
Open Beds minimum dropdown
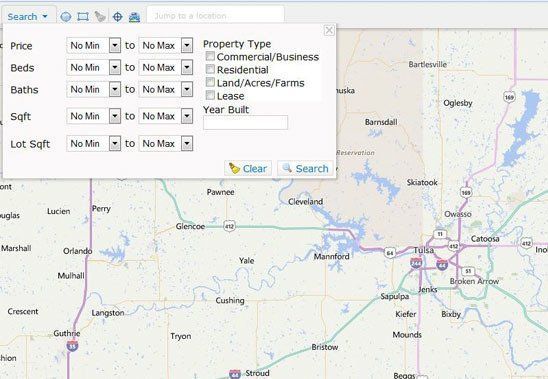pos(94,67)
